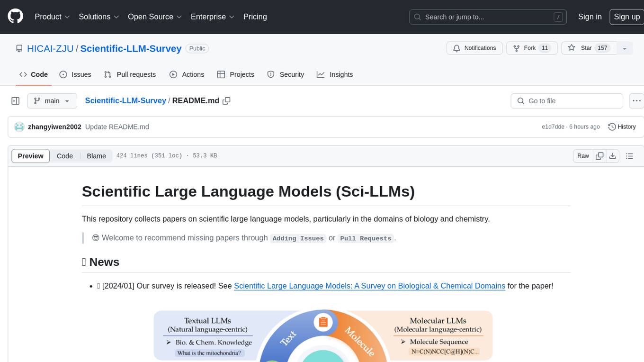Image resolution: width=644 pixels, height=362 pixels.
Task: Go to the Pricing page
Action: pos(255,17)
